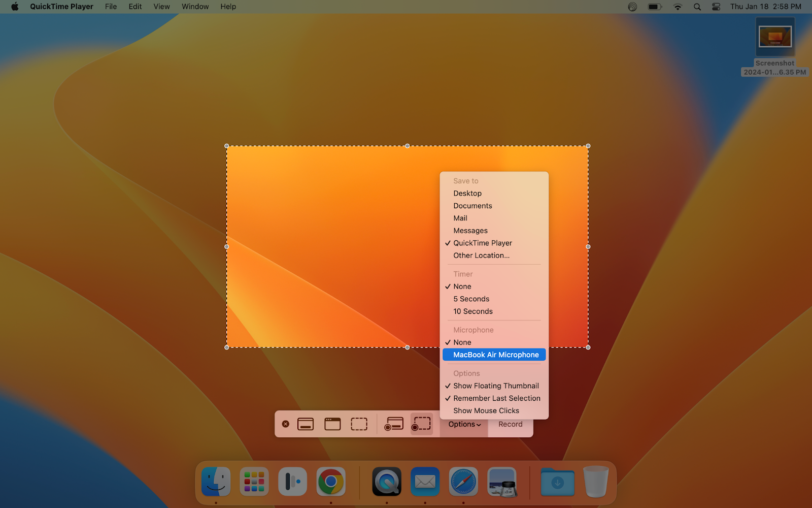Open the Window menu
Screen dimensions: 812x508
point(195,7)
